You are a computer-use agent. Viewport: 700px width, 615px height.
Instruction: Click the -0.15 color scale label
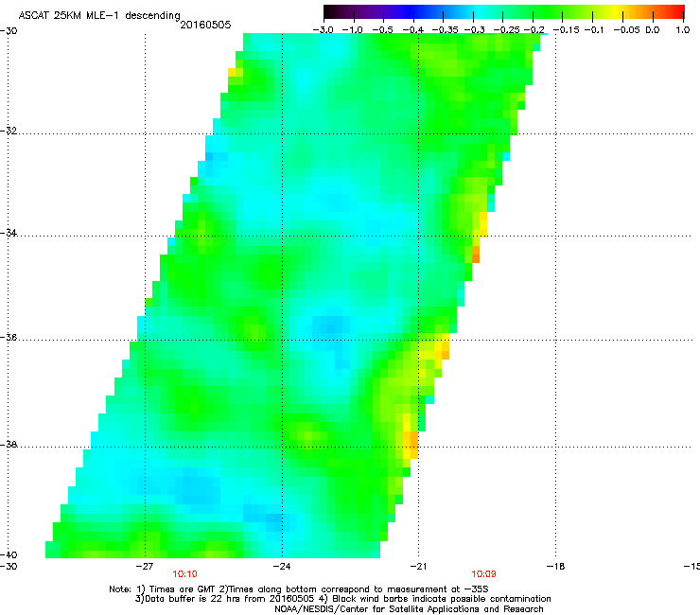pyautogui.click(x=566, y=30)
